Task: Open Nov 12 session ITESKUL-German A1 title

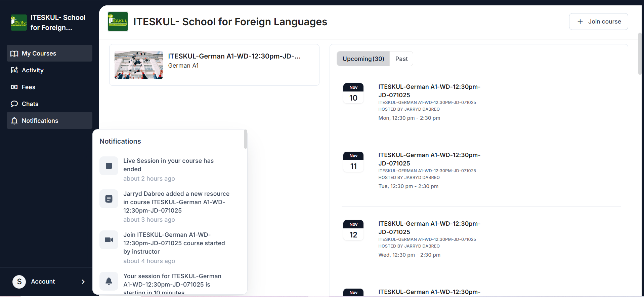Action: [x=429, y=228]
